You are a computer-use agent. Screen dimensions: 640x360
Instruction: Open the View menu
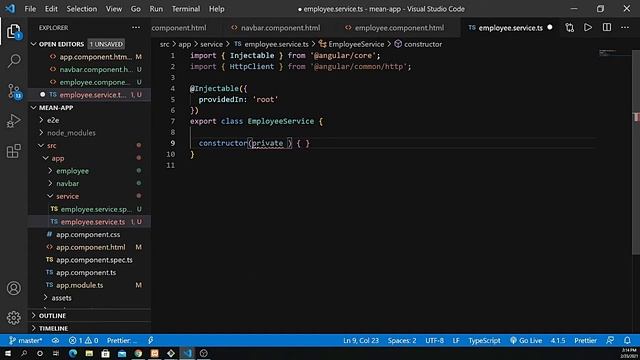[x=113, y=9]
